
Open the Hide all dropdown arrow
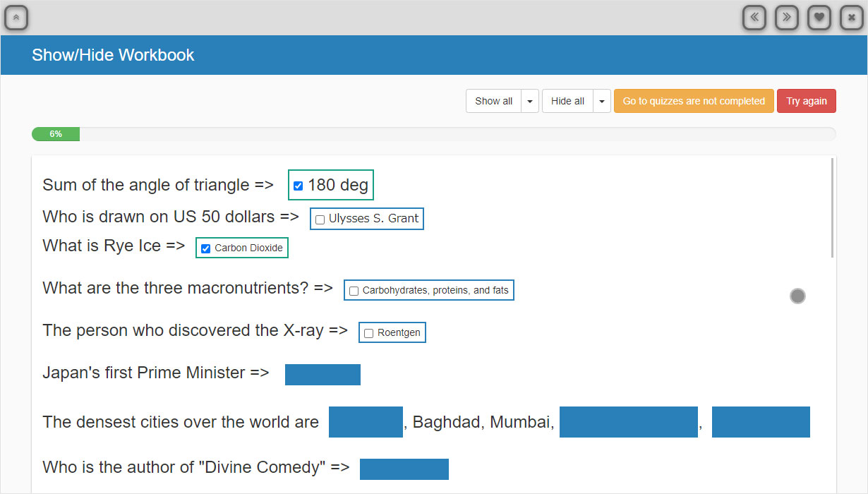[x=601, y=101]
